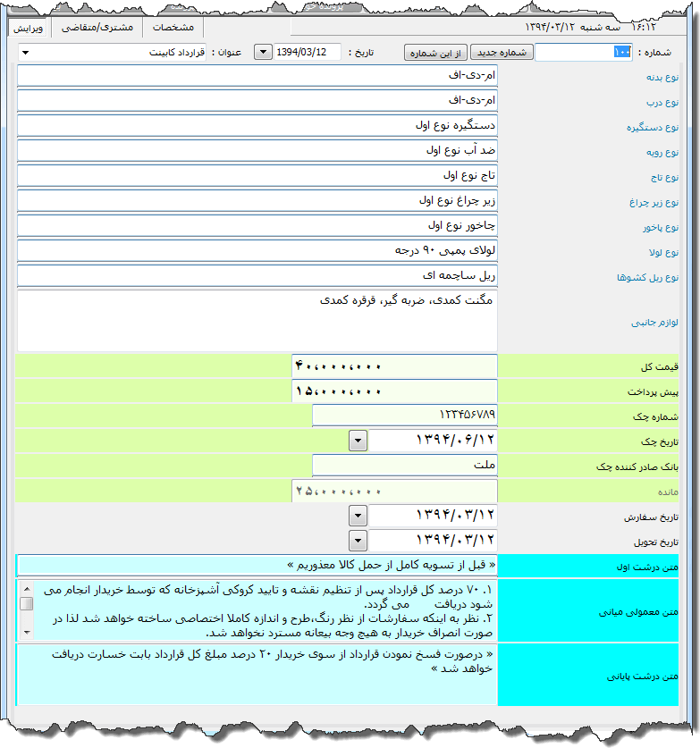Click the متن درشت اول text field
Viewport: 700px width, 748px height.
click(257, 566)
